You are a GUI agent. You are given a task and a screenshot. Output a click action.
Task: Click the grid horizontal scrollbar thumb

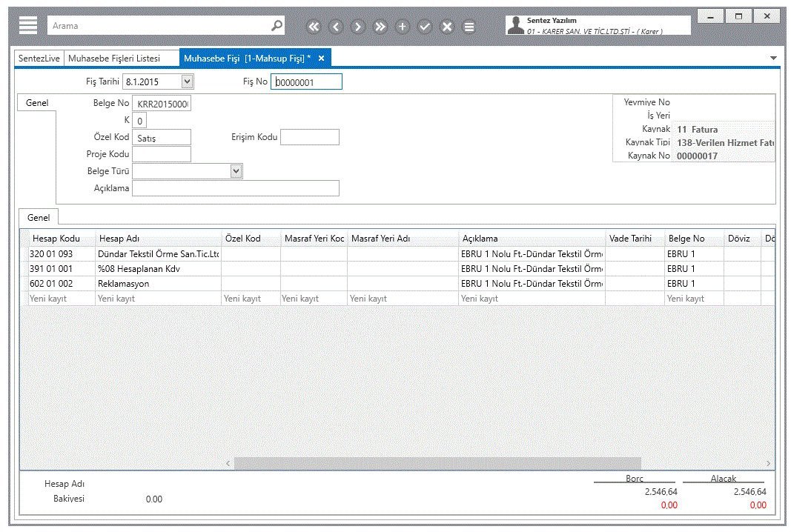pos(437,463)
